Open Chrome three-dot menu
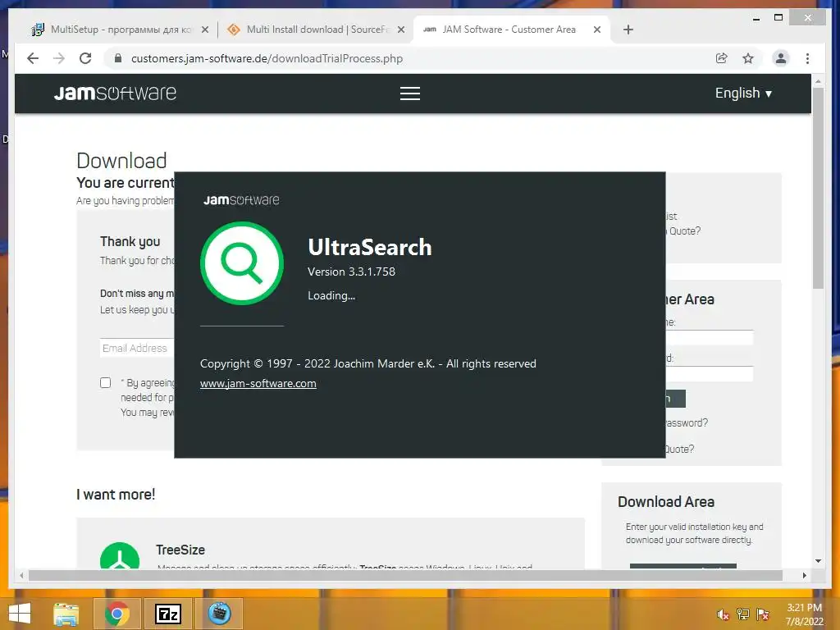 pos(807,58)
